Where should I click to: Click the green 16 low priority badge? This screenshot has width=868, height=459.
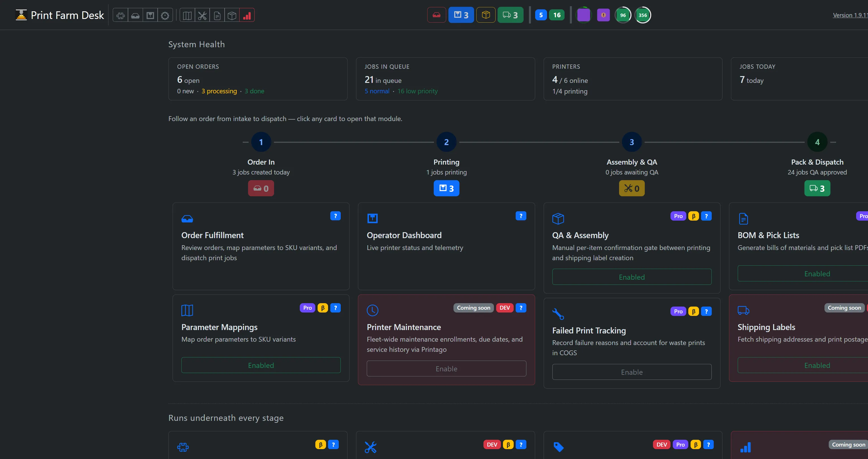[557, 15]
